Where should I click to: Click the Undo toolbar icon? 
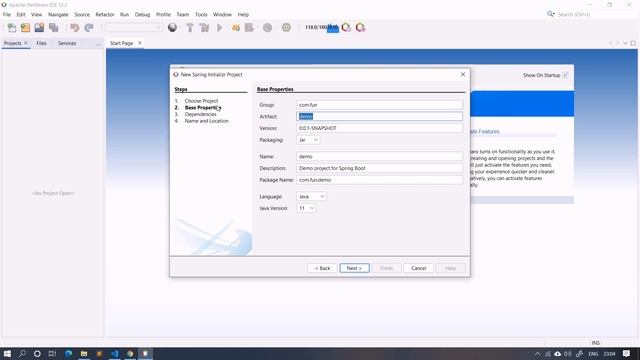(74, 28)
